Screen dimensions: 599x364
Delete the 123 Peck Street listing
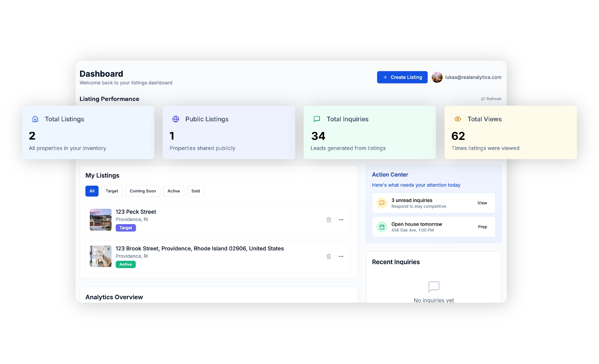point(329,220)
